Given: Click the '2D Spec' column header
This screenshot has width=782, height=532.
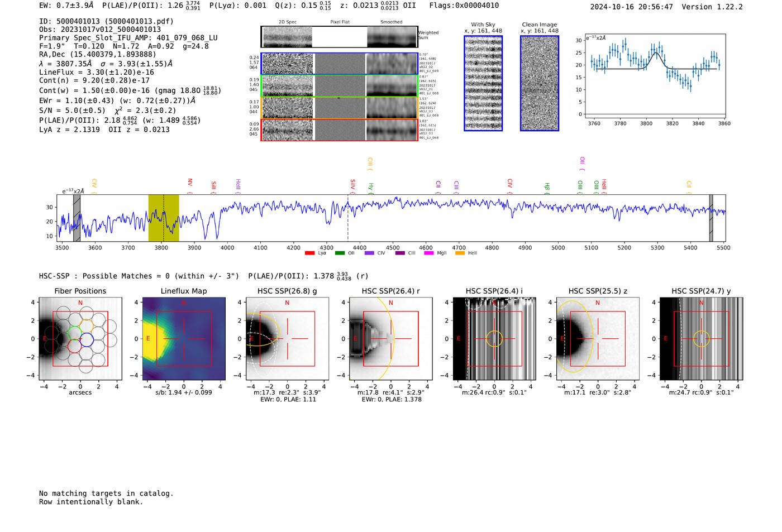Looking at the screenshot, I should tap(288, 22).
